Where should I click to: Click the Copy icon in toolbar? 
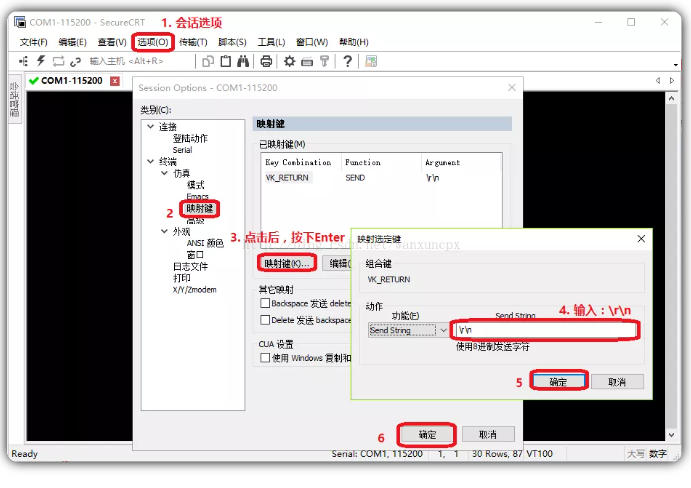pyautogui.click(x=208, y=61)
